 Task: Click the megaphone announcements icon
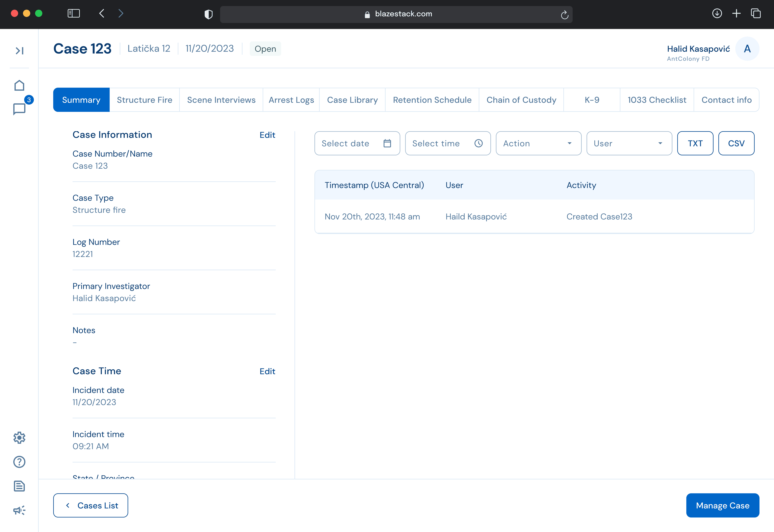[19, 510]
